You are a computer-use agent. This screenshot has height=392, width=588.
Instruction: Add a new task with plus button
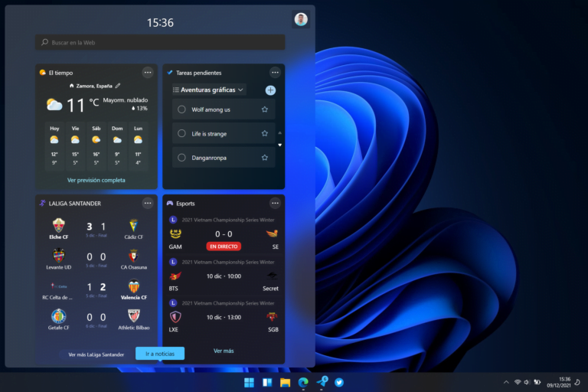click(270, 90)
